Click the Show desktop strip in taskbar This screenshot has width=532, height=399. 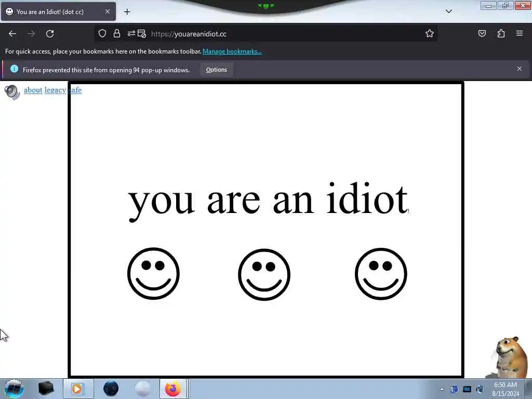click(528, 389)
